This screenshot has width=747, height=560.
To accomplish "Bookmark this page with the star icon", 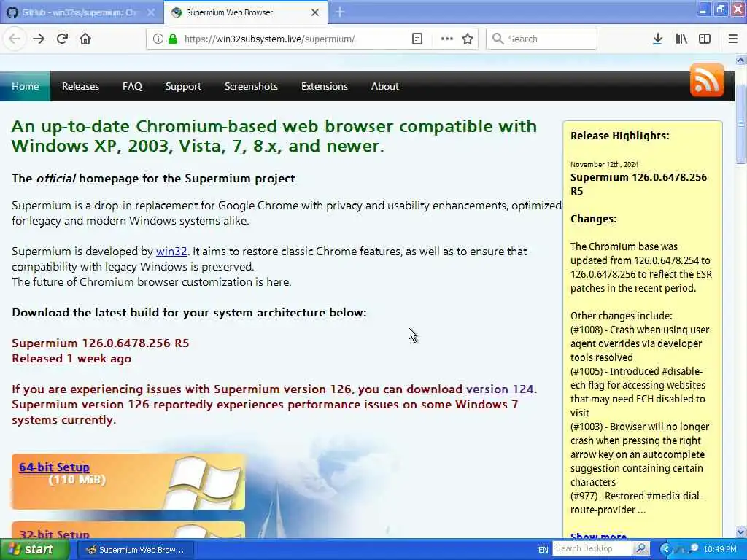I will click(x=468, y=39).
